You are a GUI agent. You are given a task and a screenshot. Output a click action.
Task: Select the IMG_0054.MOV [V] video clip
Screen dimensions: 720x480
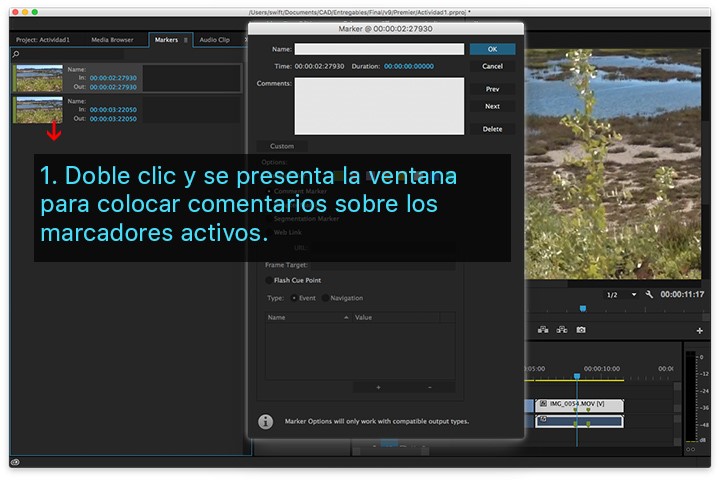pyautogui.click(x=579, y=405)
